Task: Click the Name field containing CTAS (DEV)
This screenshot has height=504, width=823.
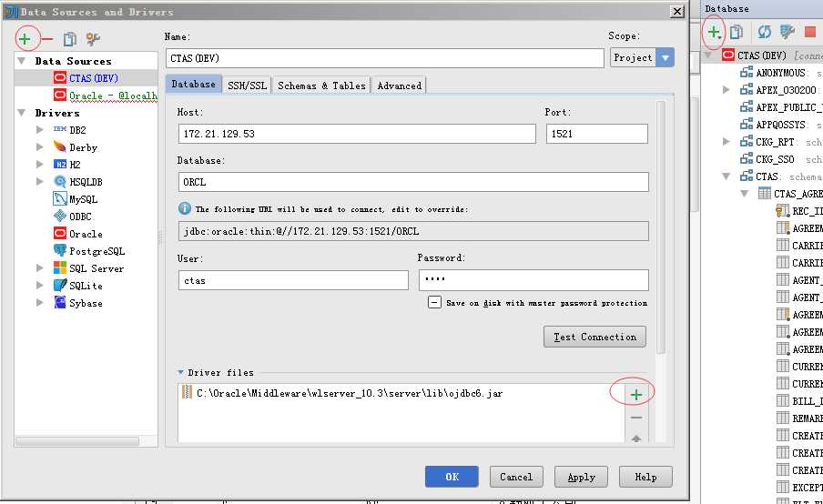Action: 385,58
